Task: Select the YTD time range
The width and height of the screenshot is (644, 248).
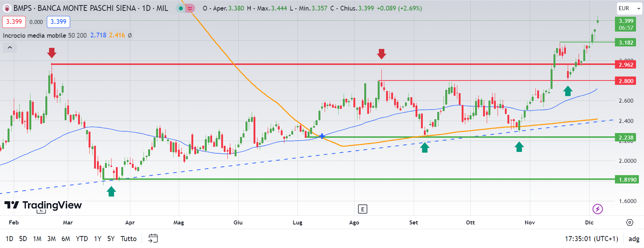Action: (x=82, y=239)
